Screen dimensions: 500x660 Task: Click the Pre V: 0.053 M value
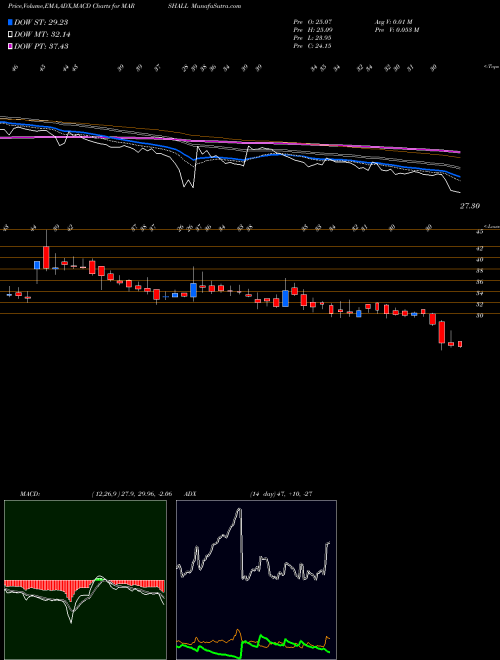point(397,29)
